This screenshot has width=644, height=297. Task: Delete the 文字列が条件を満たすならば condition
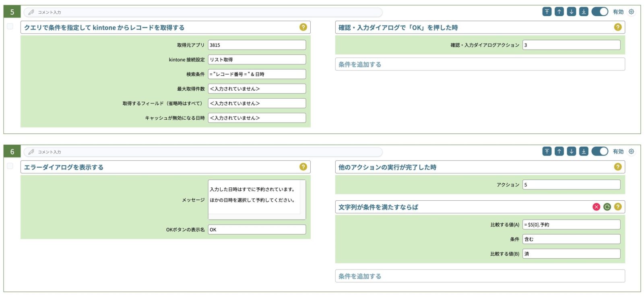pyautogui.click(x=596, y=207)
